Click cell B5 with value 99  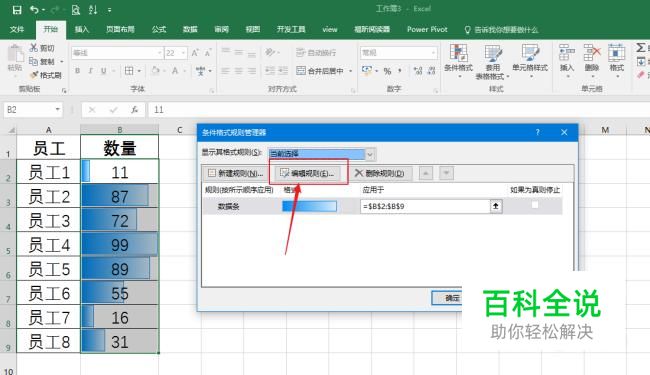pyautogui.click(x=119, y=245)
